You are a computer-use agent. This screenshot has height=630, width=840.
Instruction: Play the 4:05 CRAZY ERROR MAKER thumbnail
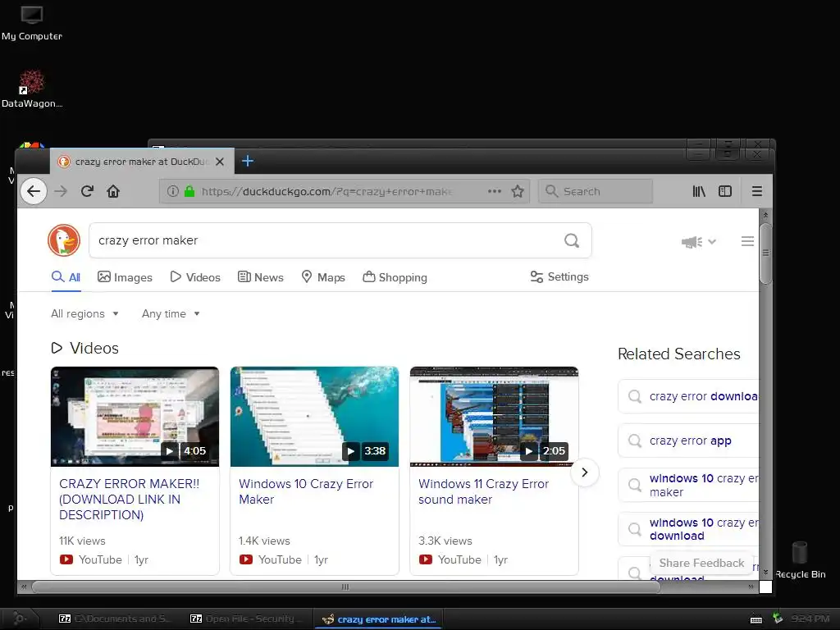pos(135,416)
